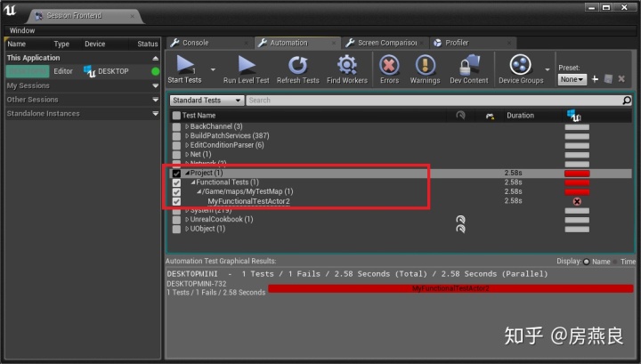The image size is (641, 364).
Task: Toggle the Test Name select-all checkbox
Action: click(x=176, y=116)
